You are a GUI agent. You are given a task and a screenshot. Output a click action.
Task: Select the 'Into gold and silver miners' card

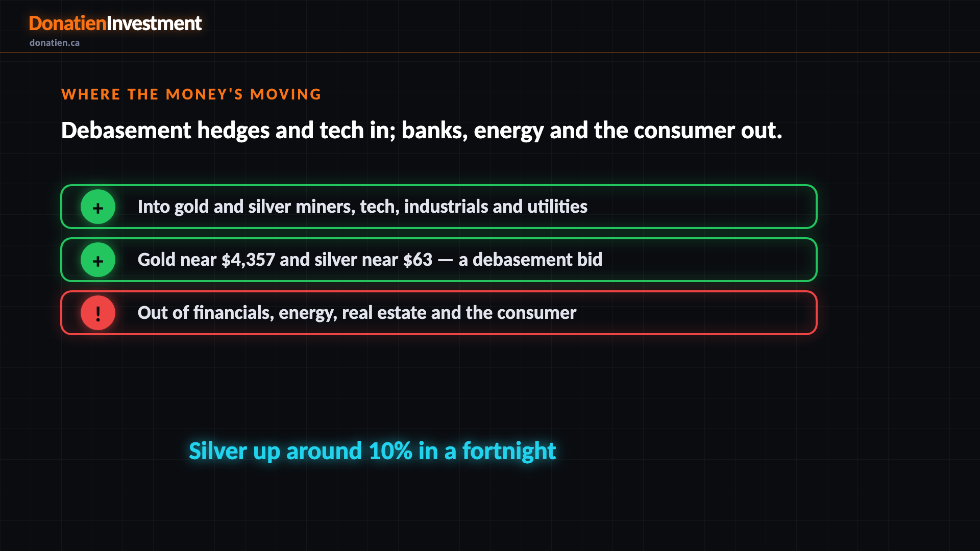(439, 207)
